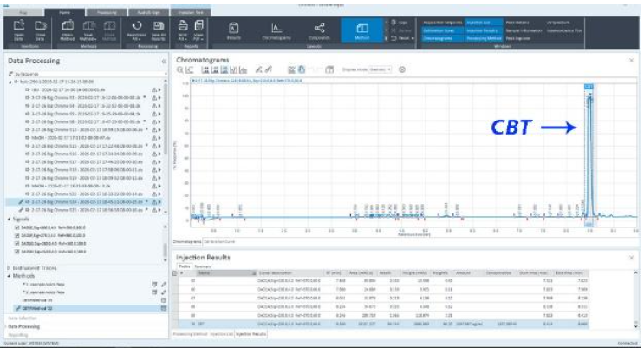Click the Results layout icon
This screenshot has height=348, width=644.
[x=234, y=31]
